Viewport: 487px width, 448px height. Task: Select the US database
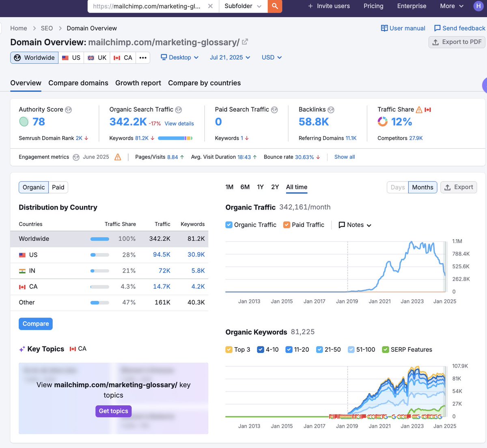(71, 58)
